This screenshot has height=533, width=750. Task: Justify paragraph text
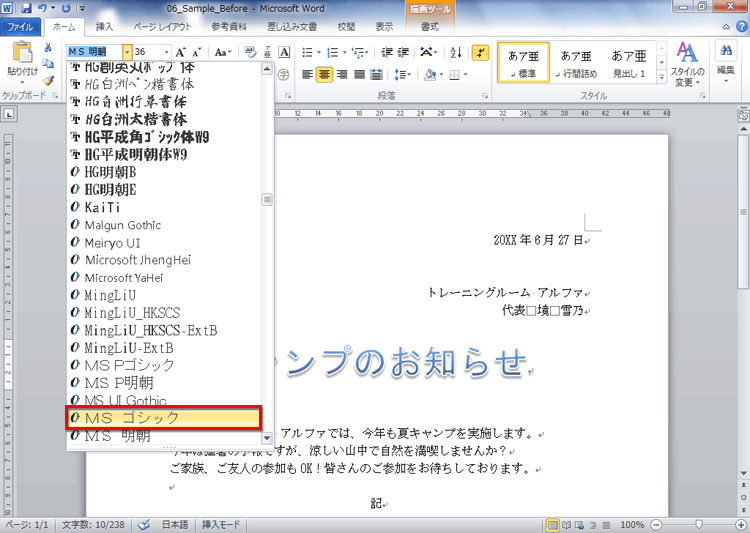[x=359, y=74]
